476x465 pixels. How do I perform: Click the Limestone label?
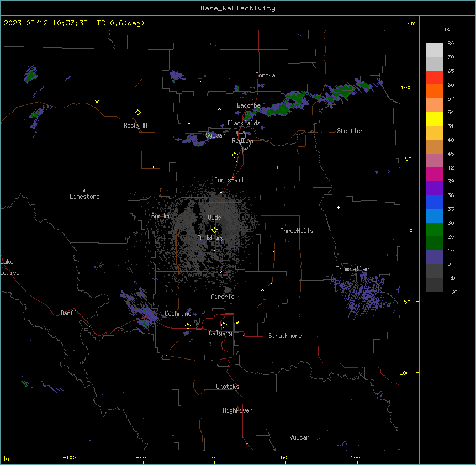point(84,197)
